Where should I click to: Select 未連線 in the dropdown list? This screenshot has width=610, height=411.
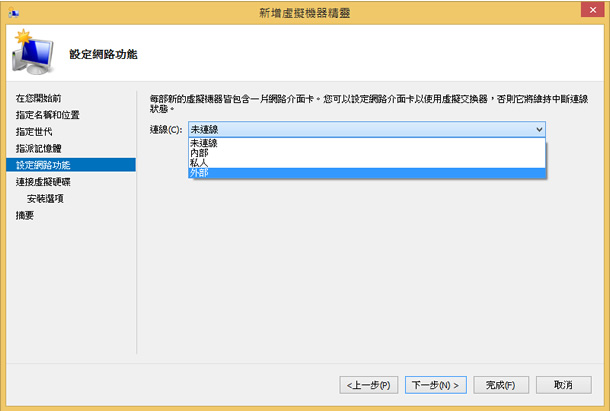[366, 143]
